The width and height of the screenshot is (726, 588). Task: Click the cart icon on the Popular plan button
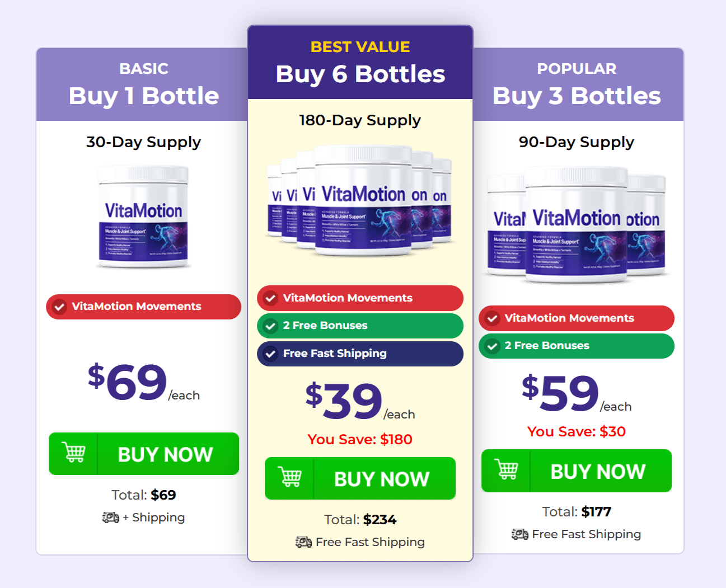[506, 471]
